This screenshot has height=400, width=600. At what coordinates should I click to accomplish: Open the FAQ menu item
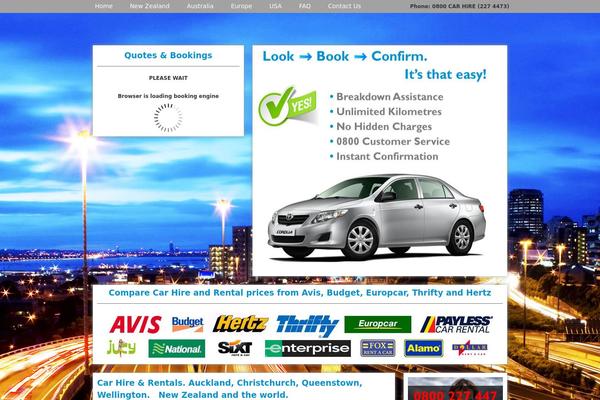click(305, 6)
